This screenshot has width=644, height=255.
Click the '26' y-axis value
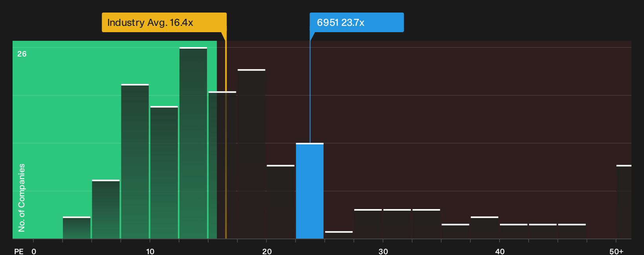point(22,54)
